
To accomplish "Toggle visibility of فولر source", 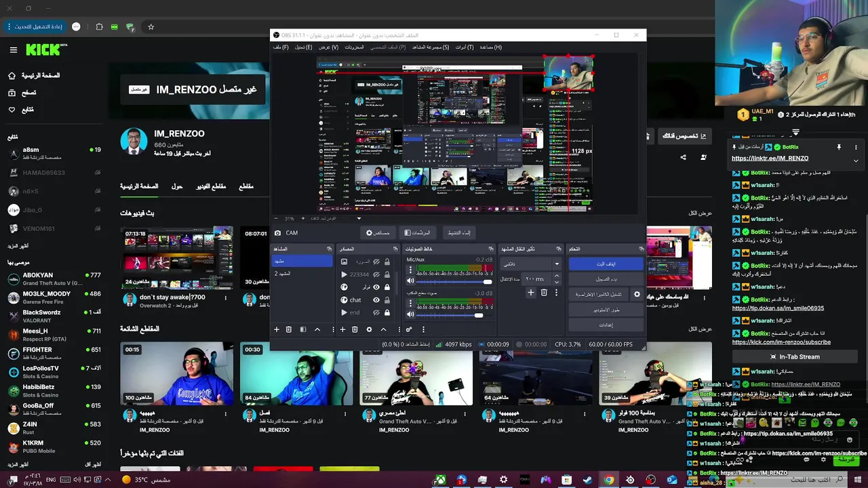I will pyautogui.click(x=376, y=287).
